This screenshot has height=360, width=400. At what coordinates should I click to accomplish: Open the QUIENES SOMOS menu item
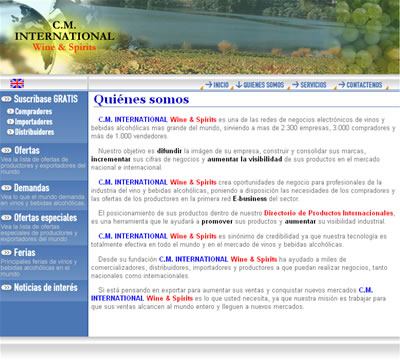(x=263, y=85)
